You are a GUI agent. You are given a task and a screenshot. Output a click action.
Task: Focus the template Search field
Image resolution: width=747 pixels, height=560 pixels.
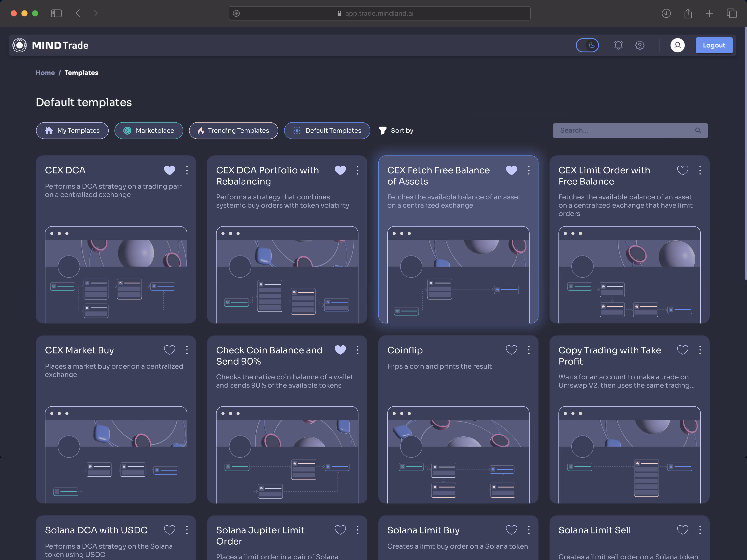point(625,131)
